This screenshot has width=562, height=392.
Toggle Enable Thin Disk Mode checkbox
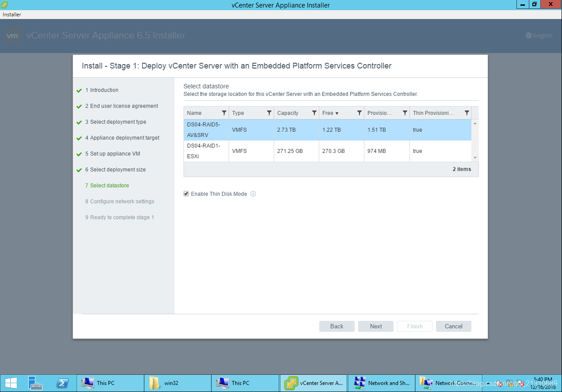tap(187, 194)
